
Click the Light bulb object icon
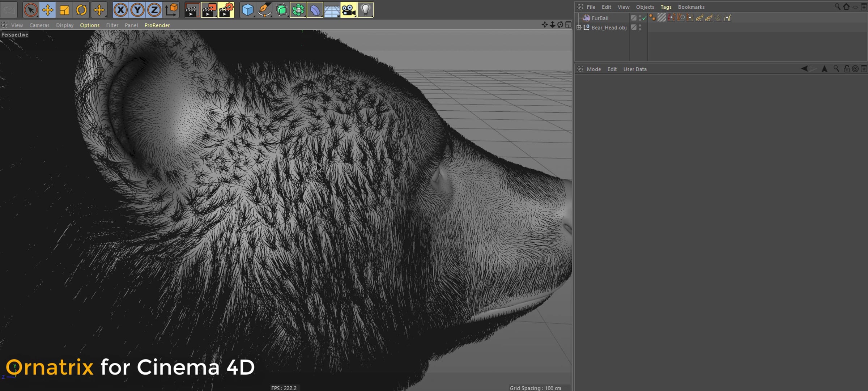point(365,10)
